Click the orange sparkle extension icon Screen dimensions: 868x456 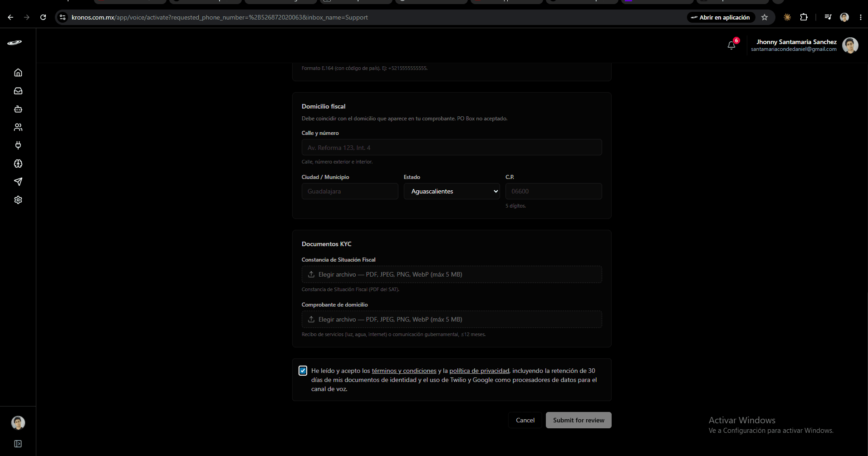(787, 17)
